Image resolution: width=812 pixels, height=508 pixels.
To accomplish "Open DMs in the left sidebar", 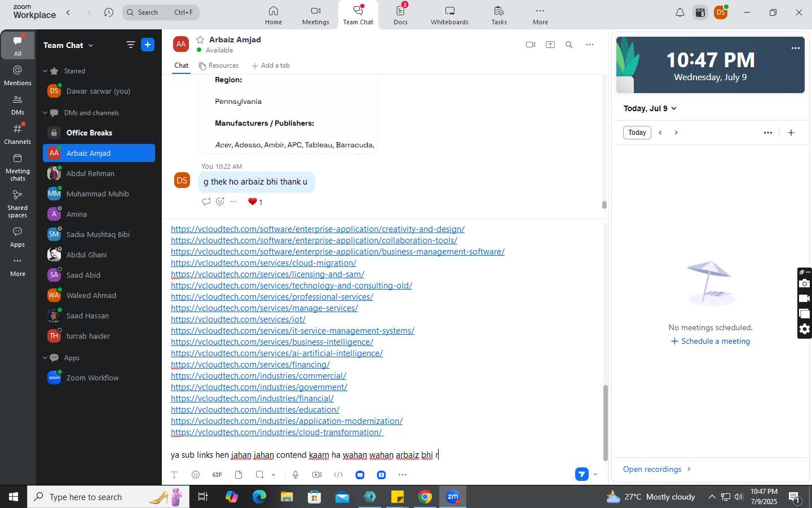I will pyautogui.click(x=17, y=104).
